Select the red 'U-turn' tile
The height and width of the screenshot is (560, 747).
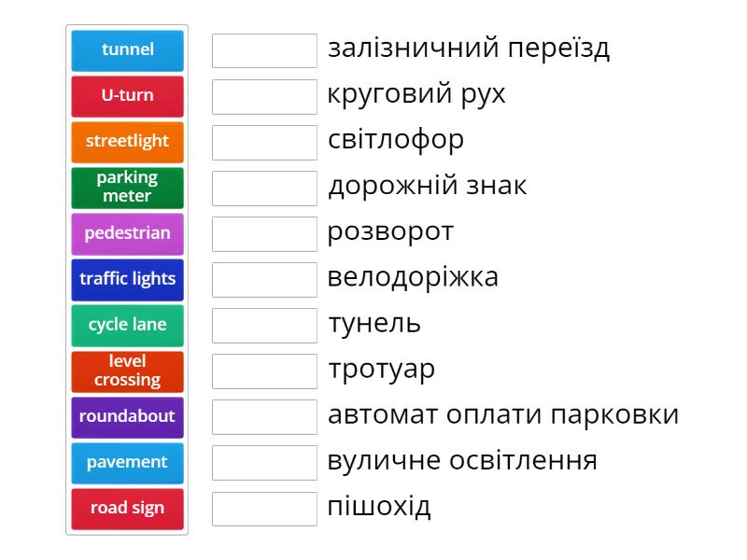[x=127, y=96]
